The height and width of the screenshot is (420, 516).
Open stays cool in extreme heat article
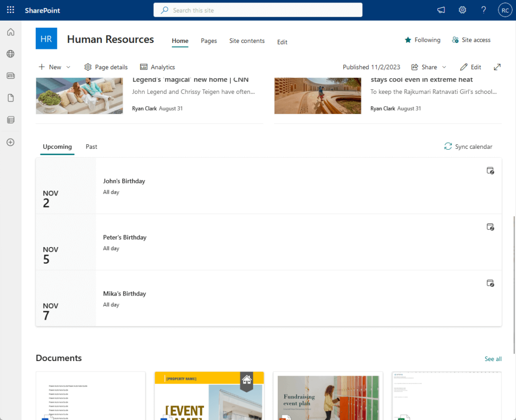422,80
